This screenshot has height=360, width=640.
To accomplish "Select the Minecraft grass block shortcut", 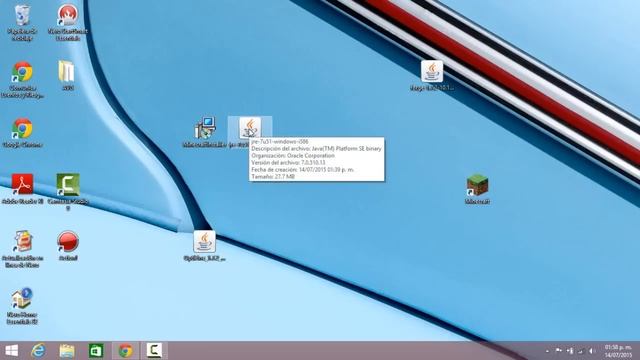I will tap(477, 185).
